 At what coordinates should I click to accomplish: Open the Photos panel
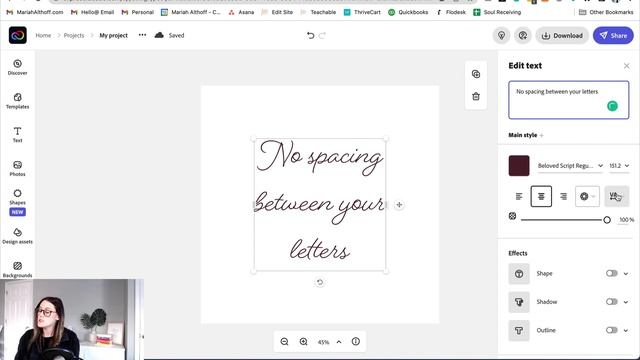[x=18, y=168]
